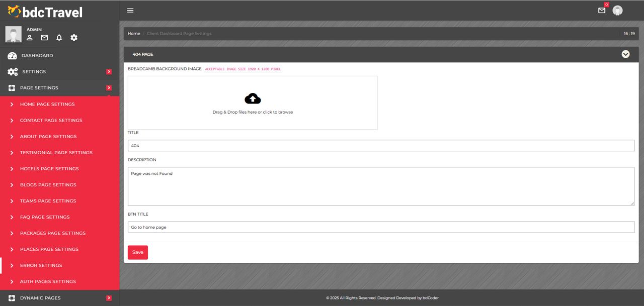This screenshot has height=306, width=644.
Task: Click the bdcTravel logo
Action: tap(45, 11)
